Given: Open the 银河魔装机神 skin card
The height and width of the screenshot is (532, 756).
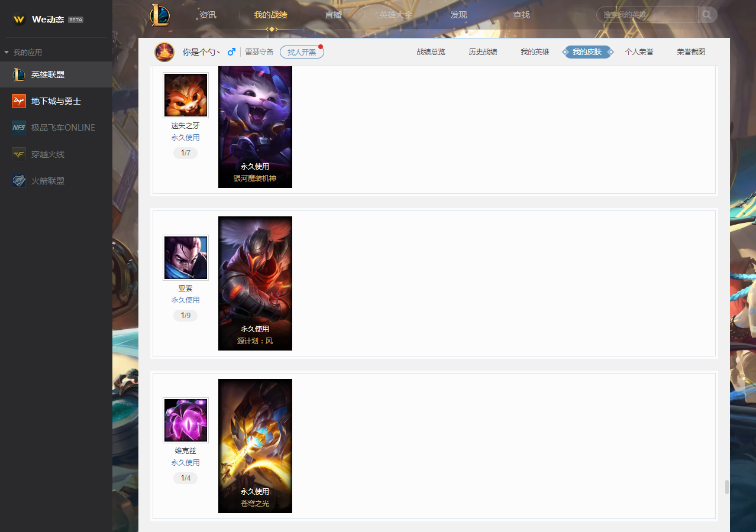Looking at the screenshot, I should click(x=255, y=126).
